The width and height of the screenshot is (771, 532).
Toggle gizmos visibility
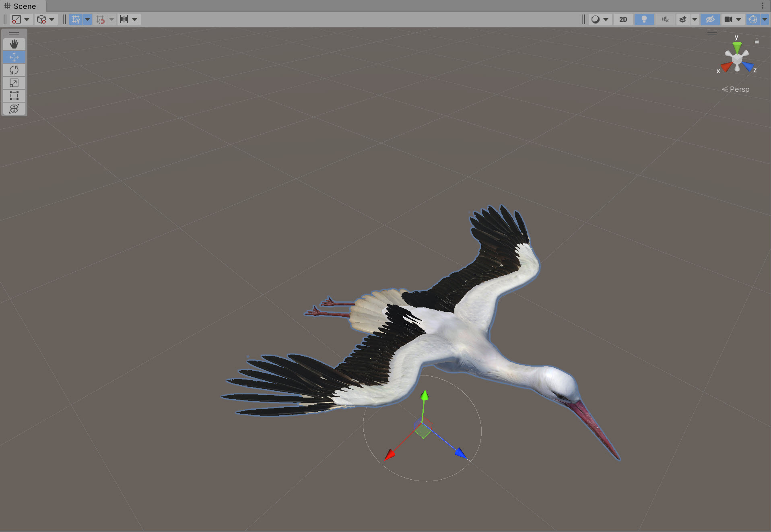coord(752,19)
